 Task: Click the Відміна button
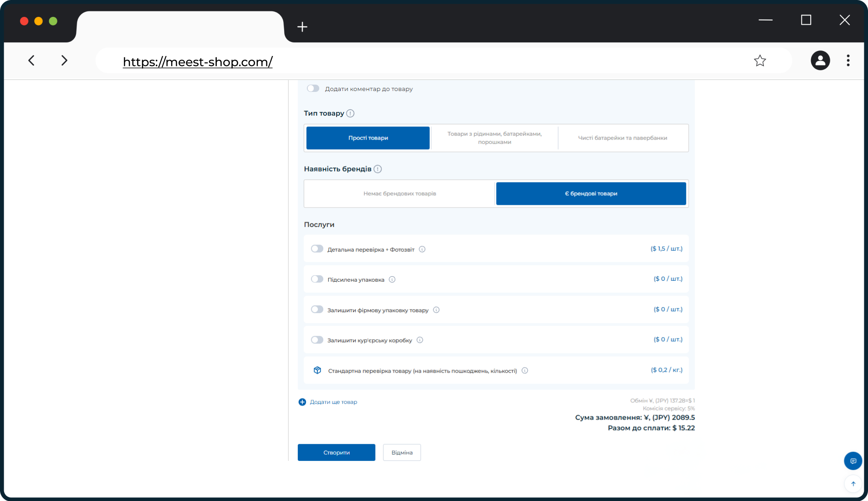[x=402, y=452]
